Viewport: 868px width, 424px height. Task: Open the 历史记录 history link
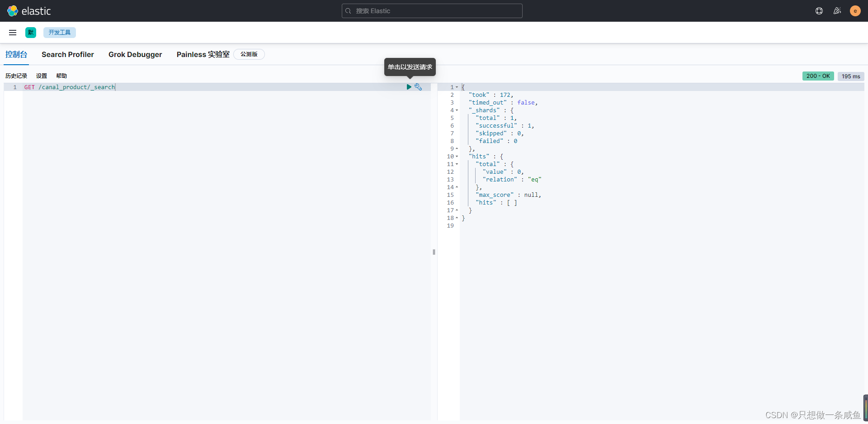pyautogui.click(x=16, y=76)
